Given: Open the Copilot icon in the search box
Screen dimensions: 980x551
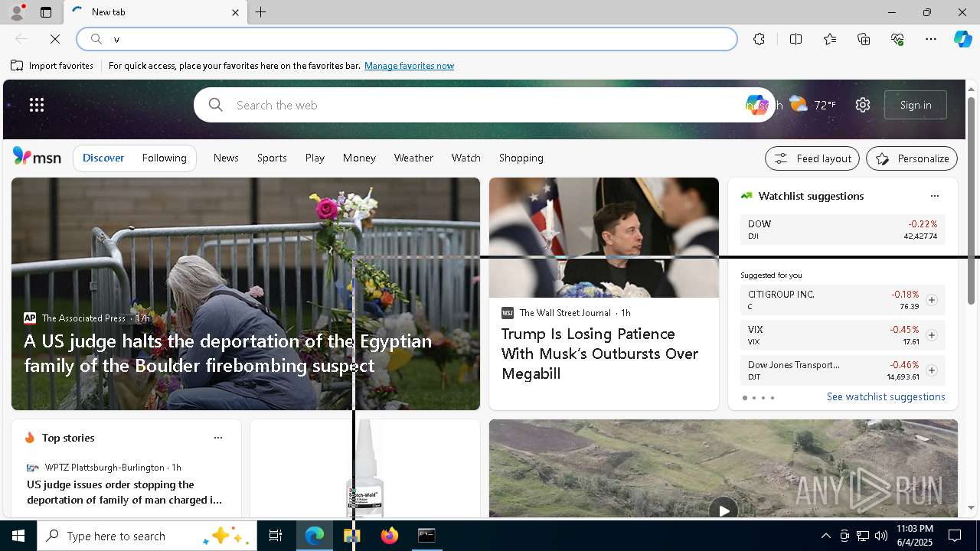Looking at the screenshot, I should click(756, 105).
